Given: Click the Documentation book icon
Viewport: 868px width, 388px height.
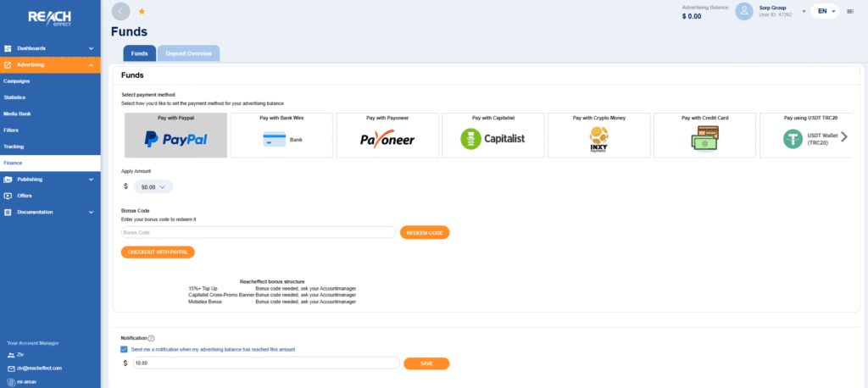Looking at the screenshot, I should coord(8,212).
